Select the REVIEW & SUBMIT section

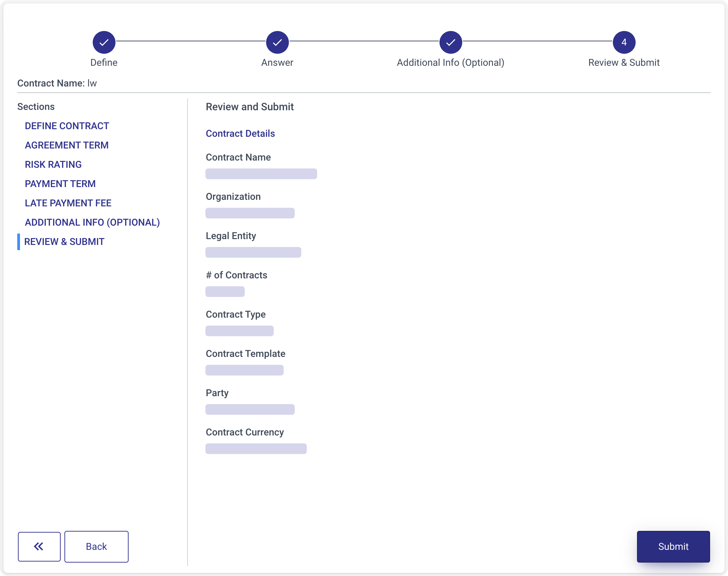coord(64,241)
